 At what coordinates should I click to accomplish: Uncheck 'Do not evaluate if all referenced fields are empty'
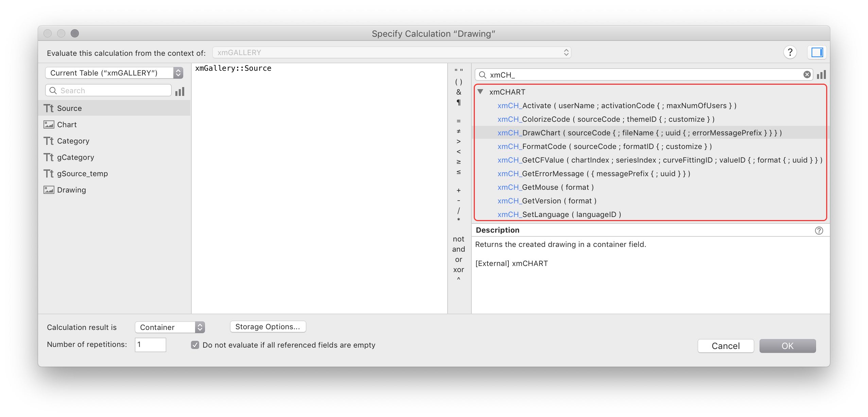coord(195,345)
